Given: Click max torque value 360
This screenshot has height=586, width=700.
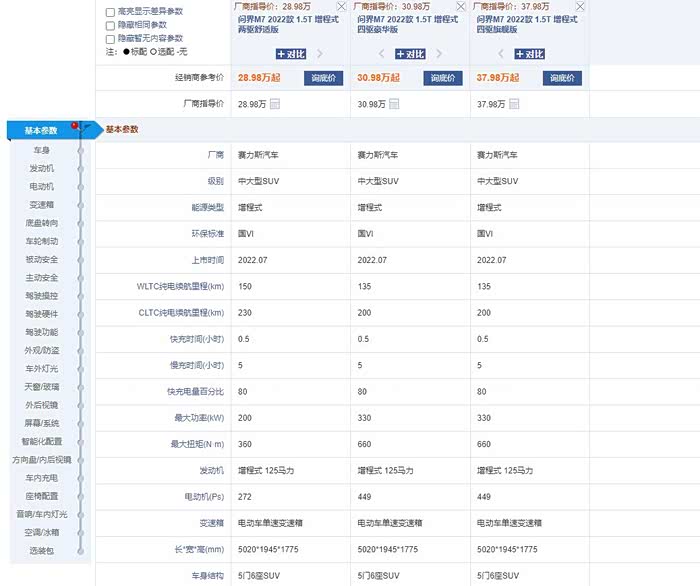Looking at the screenshot, I should point(245,444).
